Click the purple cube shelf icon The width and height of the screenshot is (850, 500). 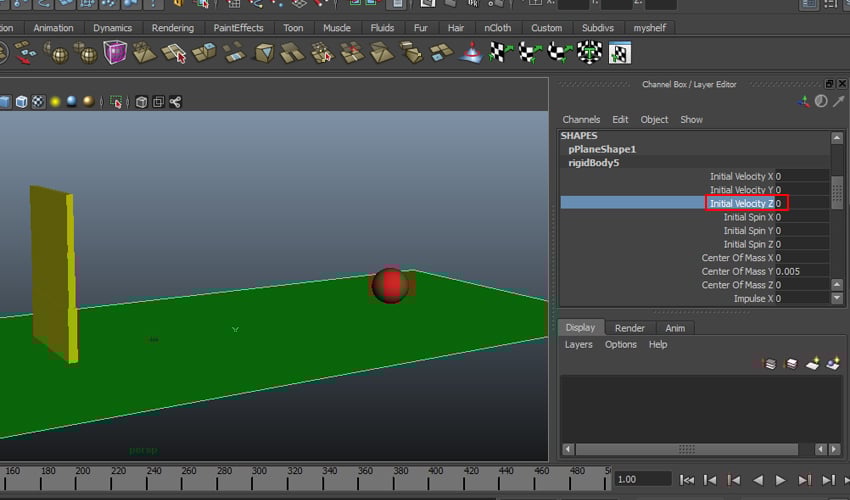tap(116, 52)
